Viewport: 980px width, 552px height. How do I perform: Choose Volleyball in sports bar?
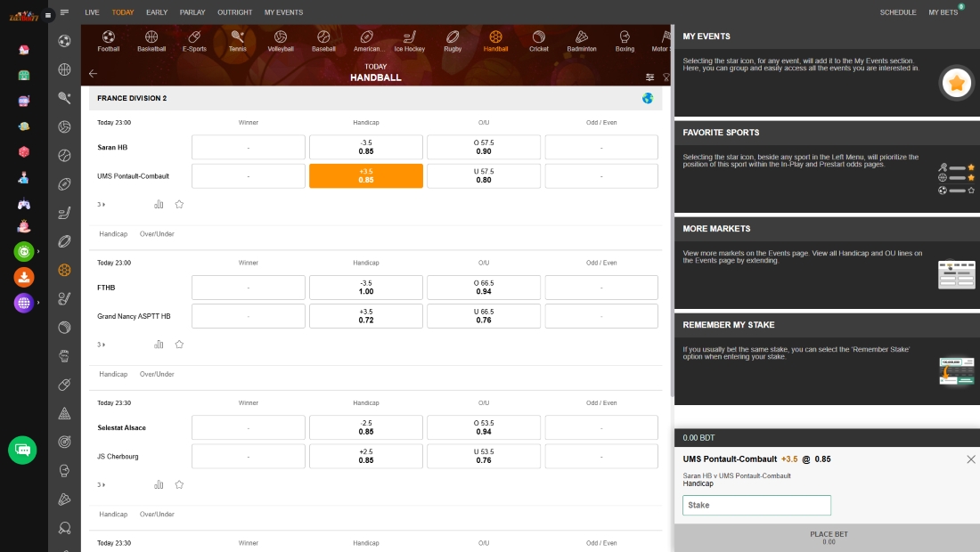click(x=281, y=41)
